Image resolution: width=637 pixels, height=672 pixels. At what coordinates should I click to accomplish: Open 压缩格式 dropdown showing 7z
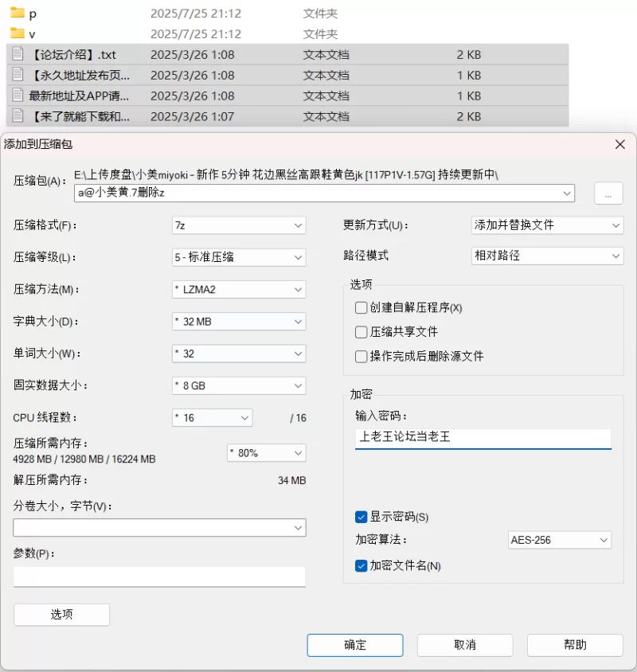[x=239, y=225]
